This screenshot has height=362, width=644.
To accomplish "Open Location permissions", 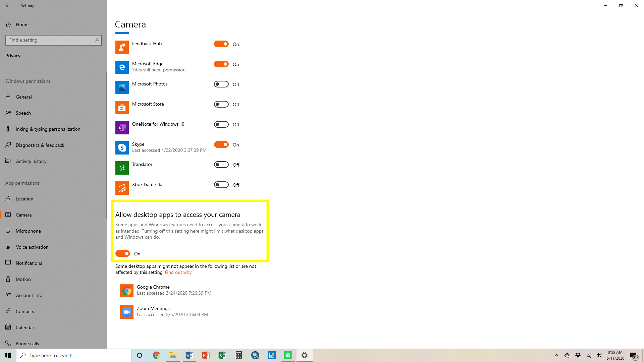I will [x=54, y=199].
